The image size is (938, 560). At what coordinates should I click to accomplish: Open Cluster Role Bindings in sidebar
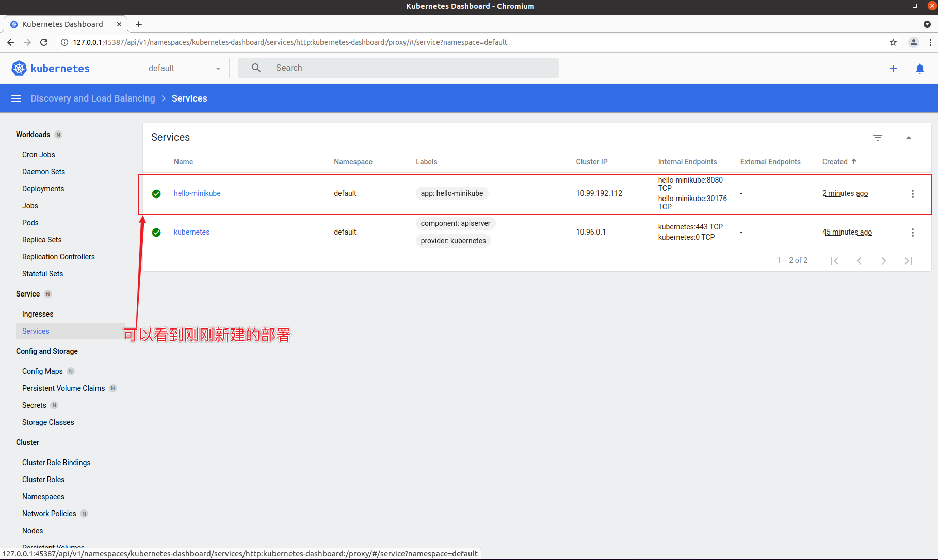coord(56,463)
